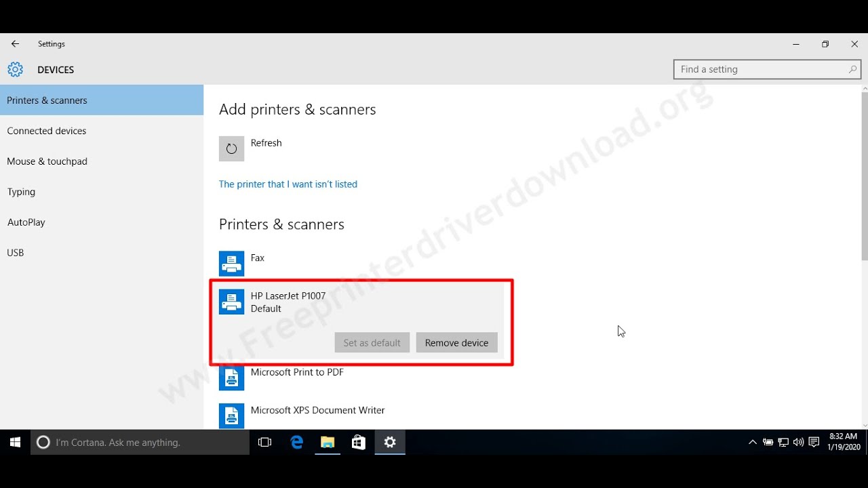Click the Remove device button
Image resolution: width=868 pixels, height=488 pixels.
click(456, 342)
